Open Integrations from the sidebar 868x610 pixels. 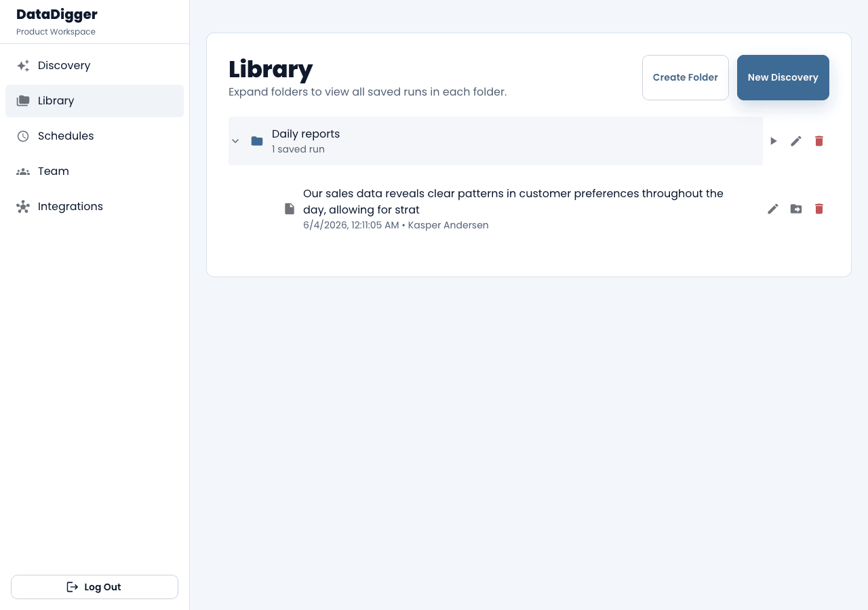[x=94, y=207]
